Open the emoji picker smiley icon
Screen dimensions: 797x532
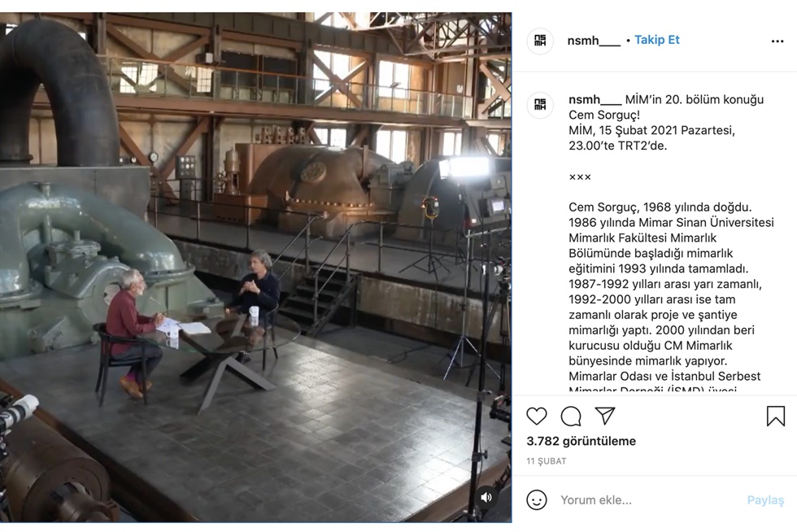tap(537, 499)
